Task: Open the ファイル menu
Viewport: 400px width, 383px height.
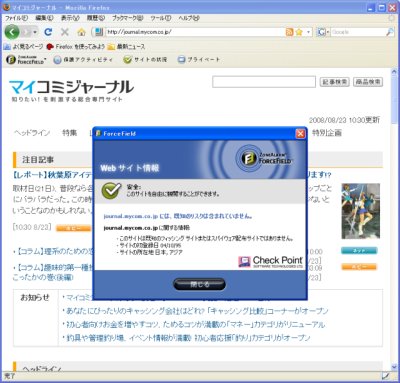Action: 16,18
